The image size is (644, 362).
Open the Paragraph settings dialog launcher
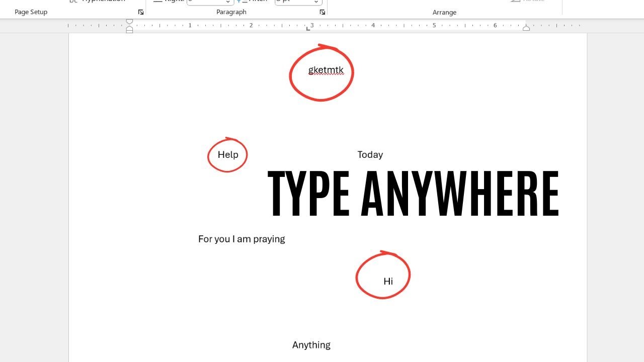coord(323,12)
